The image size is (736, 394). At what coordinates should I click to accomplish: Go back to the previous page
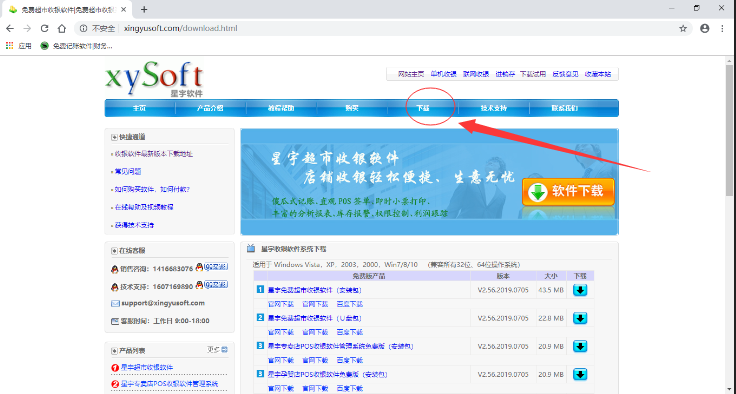tap(10, 29)
